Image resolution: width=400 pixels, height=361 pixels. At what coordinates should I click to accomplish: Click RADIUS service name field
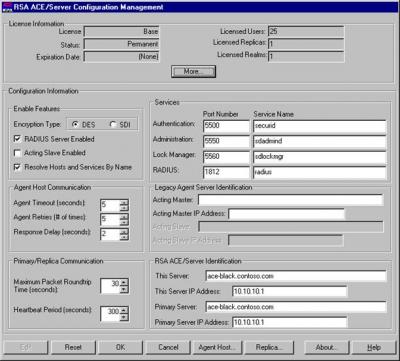(x=319, y=172)
